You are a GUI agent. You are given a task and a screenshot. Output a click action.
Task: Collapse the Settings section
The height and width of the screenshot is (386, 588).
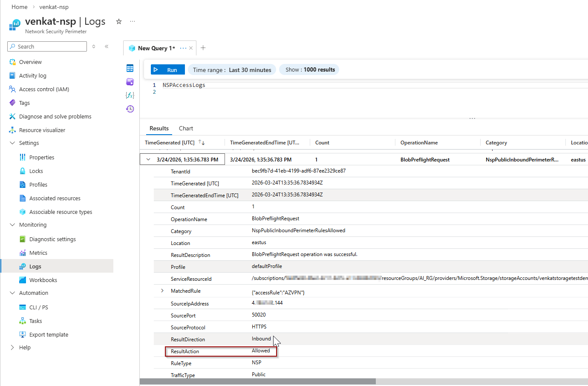click(x=12, y=143)
